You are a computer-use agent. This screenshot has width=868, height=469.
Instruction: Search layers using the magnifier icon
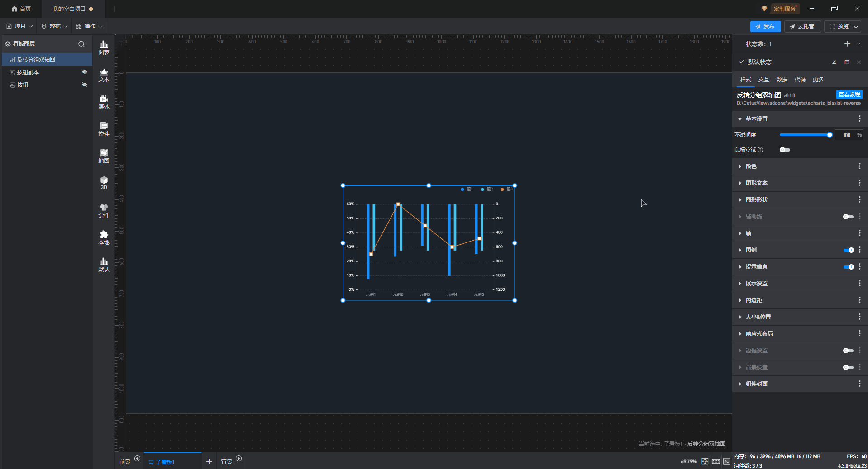point(81,44)
